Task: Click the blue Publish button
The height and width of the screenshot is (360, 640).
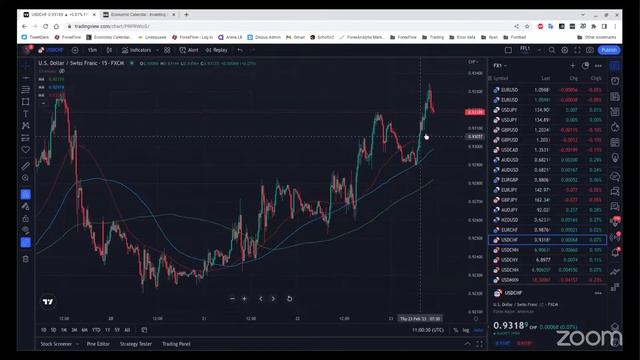Action: coord(609,50)
